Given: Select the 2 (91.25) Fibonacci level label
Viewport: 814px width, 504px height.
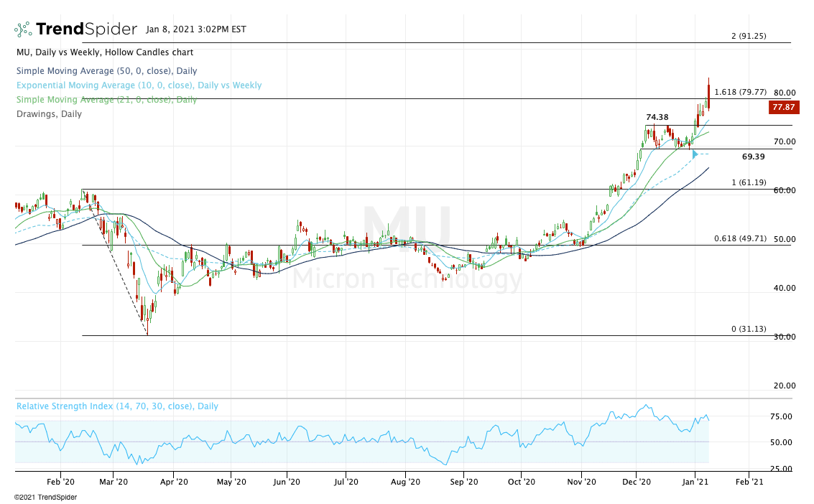Looking at the screenshot, I should [748, 36].
